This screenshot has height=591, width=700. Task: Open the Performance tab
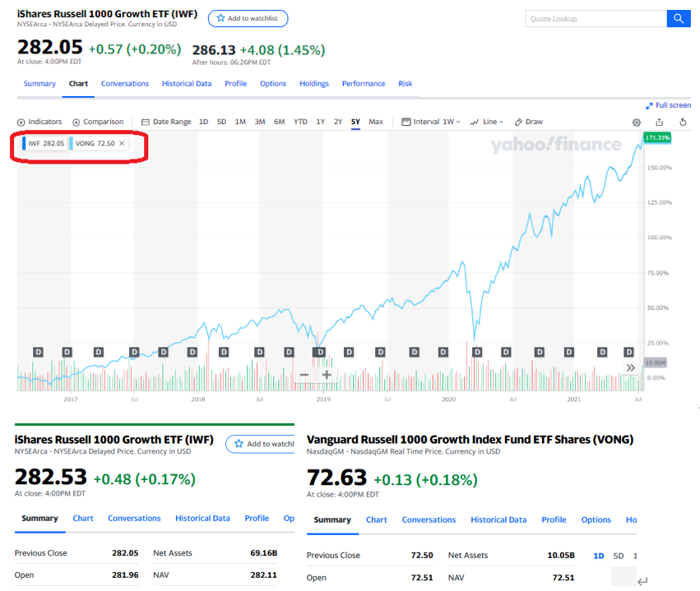(364, 83)
